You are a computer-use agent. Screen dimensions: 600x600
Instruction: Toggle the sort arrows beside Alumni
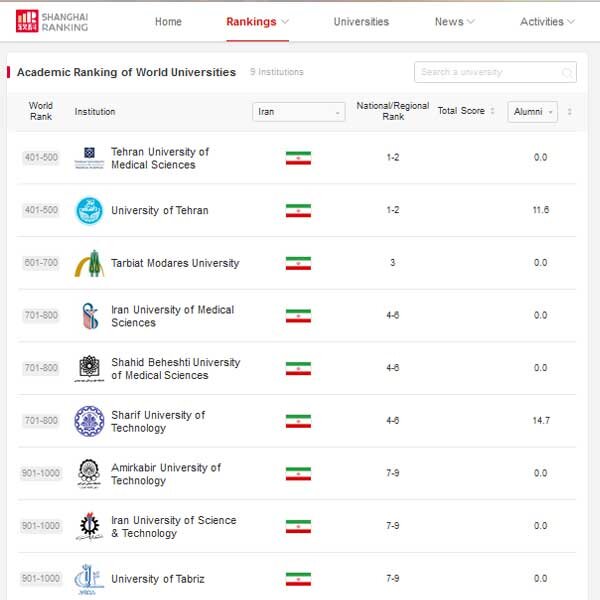click(570, 112)
